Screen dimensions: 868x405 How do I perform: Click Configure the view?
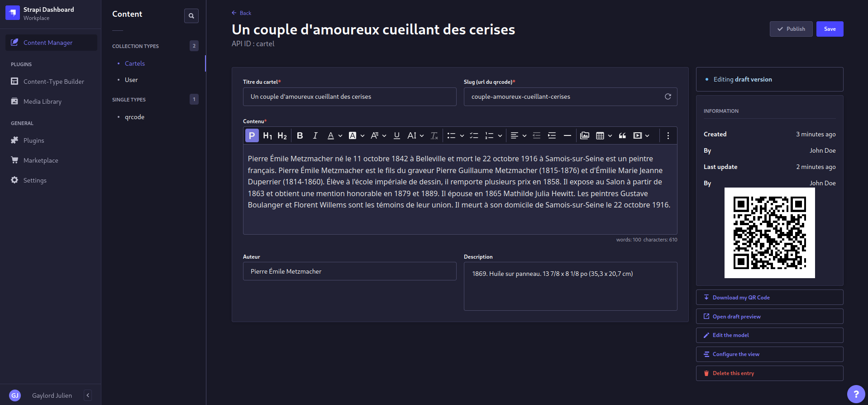pyautogui.click(x=769, y=354)
